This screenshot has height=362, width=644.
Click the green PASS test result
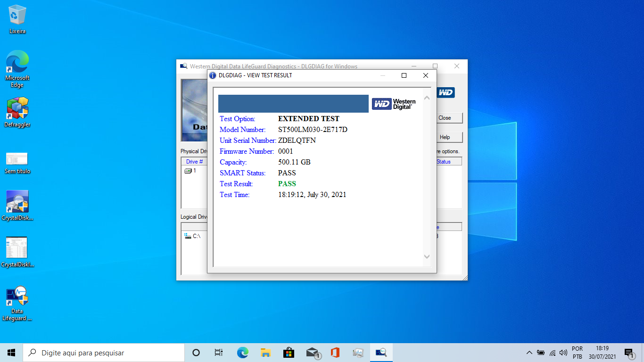pyautogui.click(x=287, y=184)
